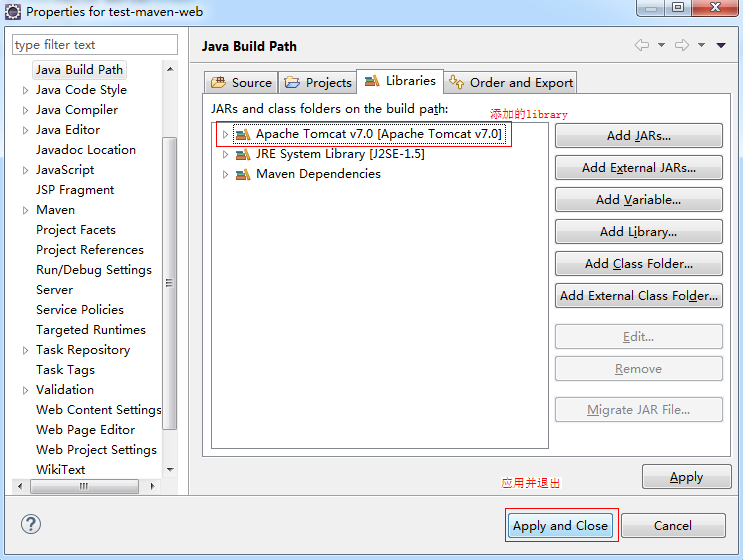Click the JRE System Library icon
This screenshot has height=560, width=743.
coord(243,154)
